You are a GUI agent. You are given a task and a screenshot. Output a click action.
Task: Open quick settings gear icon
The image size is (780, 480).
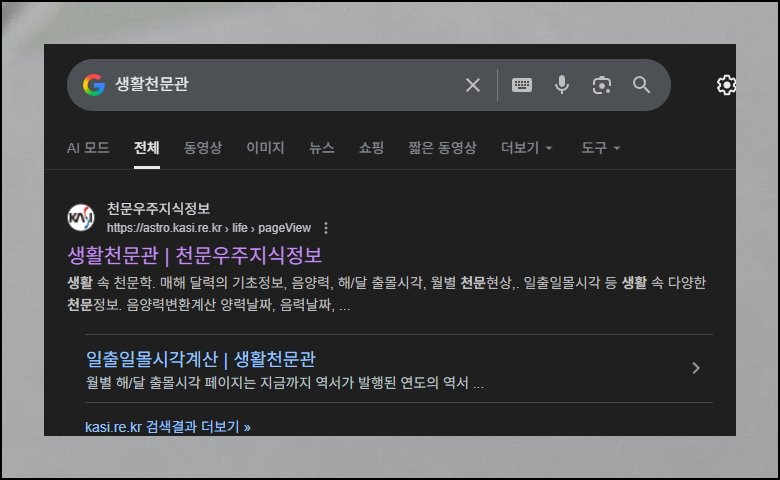click(x=726, y=85)
